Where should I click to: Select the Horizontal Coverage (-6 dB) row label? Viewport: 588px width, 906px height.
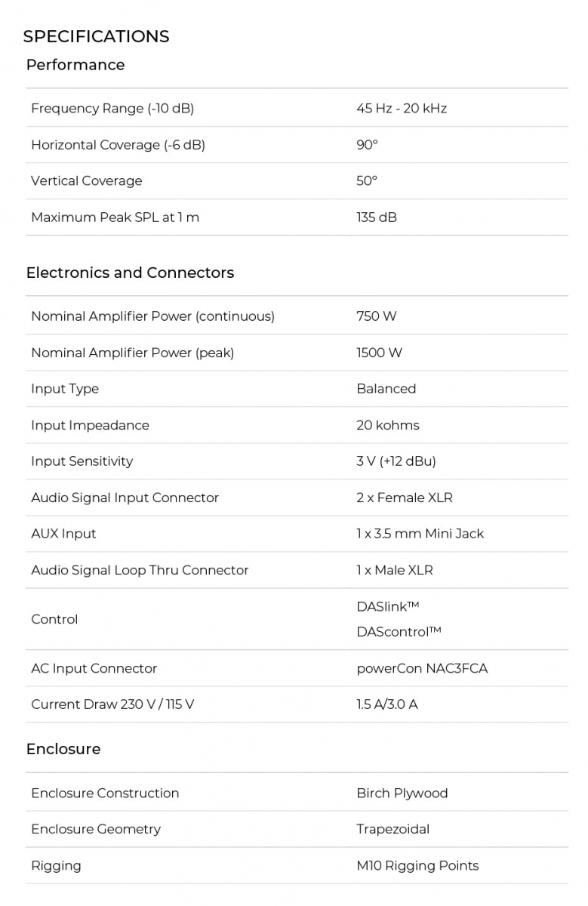tap(118, 145)
